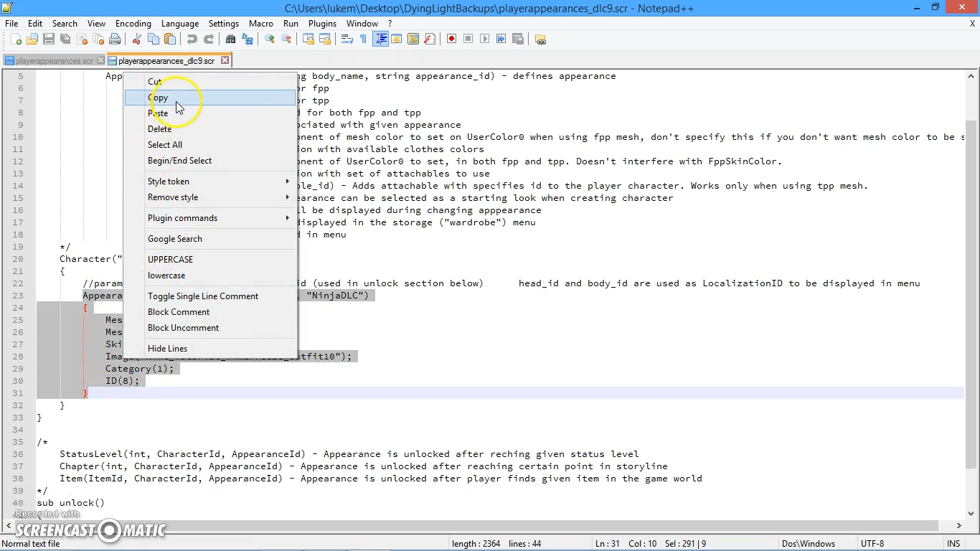The width and height of the screenshot is (980, 551).
Task: Redo the edit with the toolbar arrow
Action: click(209, 39)
